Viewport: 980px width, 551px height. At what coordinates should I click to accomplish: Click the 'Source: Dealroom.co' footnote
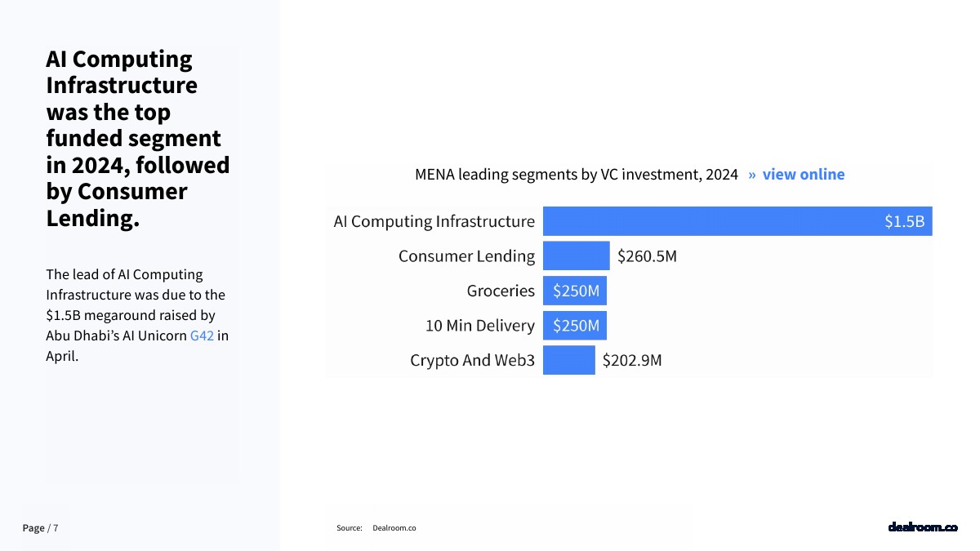376,528
